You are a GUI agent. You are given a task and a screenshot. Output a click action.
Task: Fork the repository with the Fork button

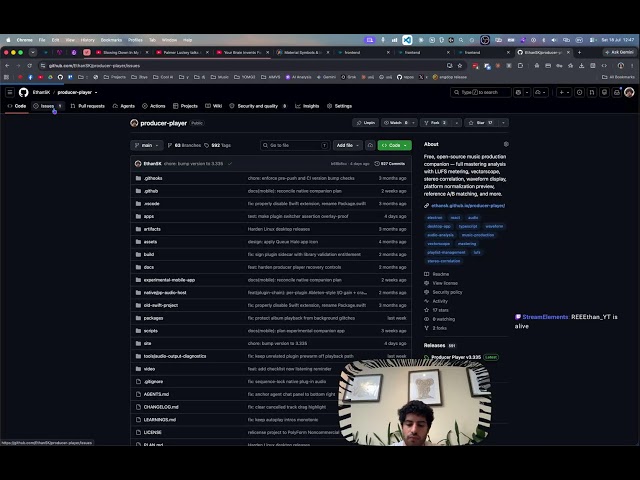coord(436,123)
